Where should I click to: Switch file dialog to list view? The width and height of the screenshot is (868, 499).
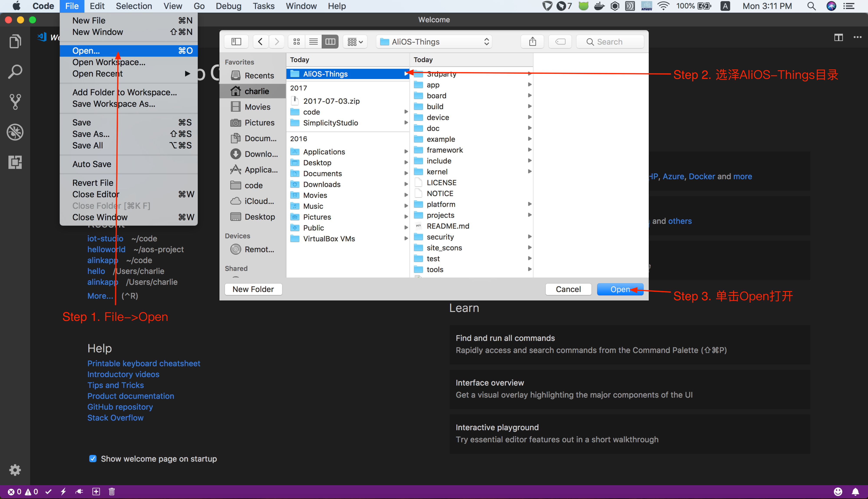(313, 42)
